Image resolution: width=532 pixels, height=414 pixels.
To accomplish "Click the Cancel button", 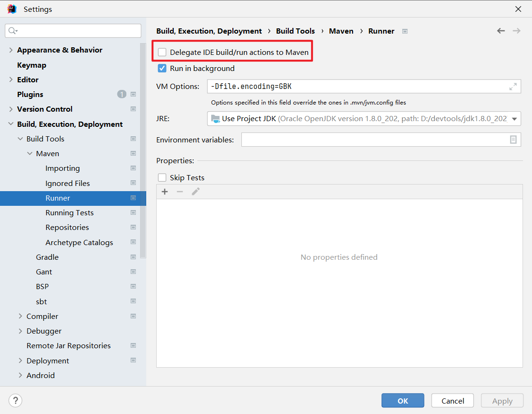I will [x=452, y=400].
